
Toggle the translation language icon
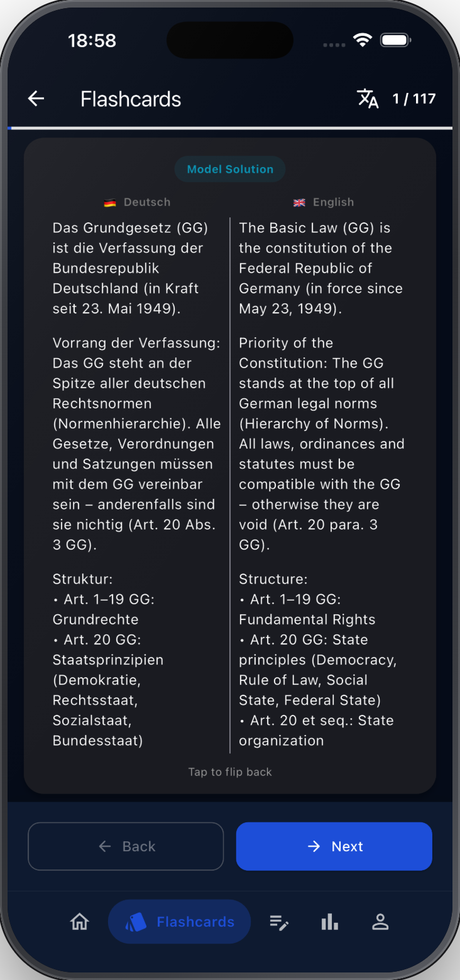pos(368,99)
